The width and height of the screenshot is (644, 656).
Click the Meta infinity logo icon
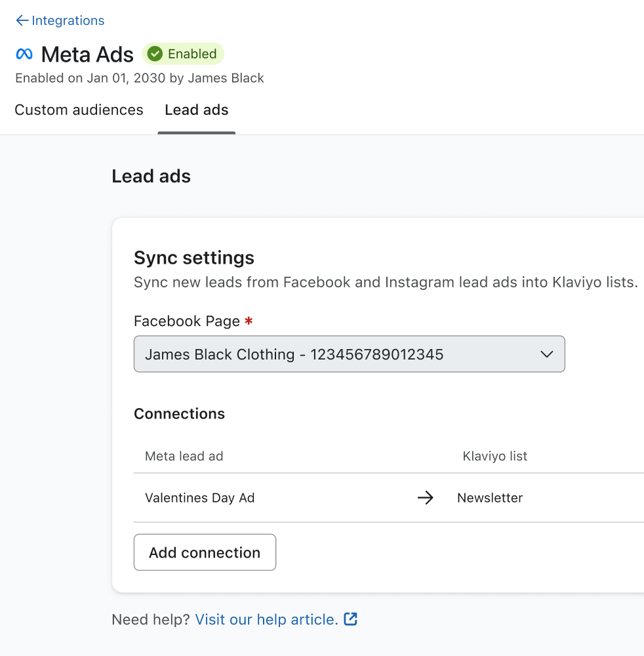tap(24, 54)
